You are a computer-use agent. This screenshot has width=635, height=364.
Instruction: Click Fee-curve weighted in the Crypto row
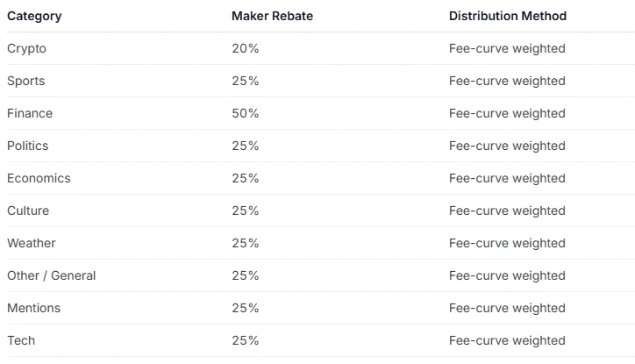(507, 48)
